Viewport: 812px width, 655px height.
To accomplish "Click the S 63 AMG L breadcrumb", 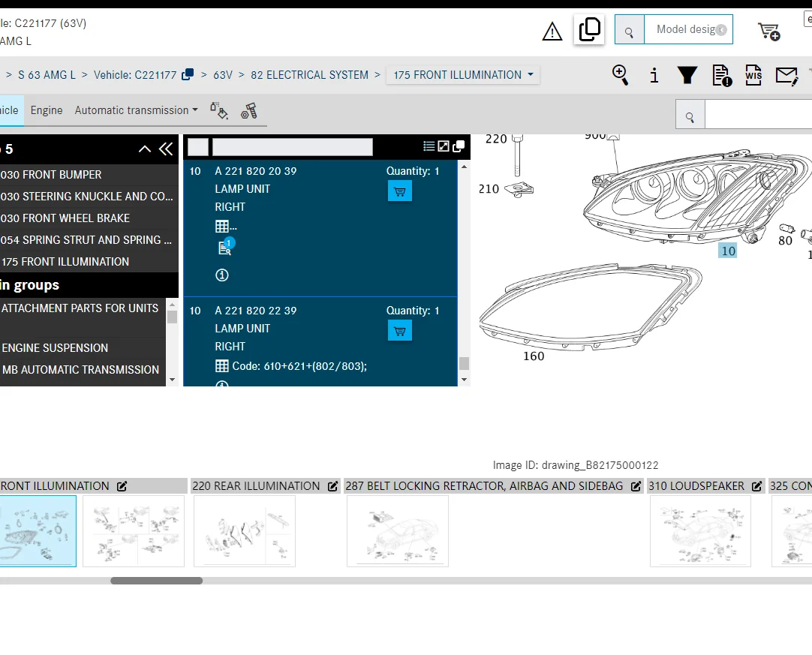I will pos(47,75).
